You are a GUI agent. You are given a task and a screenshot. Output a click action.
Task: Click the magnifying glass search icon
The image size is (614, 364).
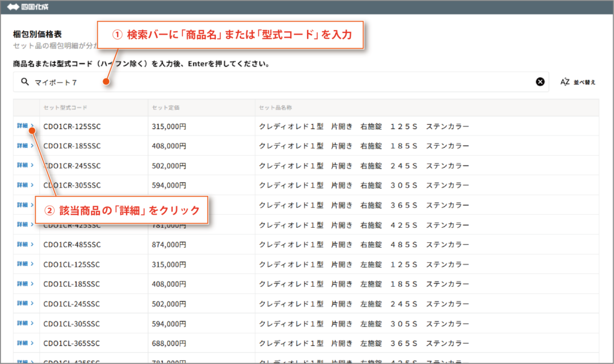(25, 82)
